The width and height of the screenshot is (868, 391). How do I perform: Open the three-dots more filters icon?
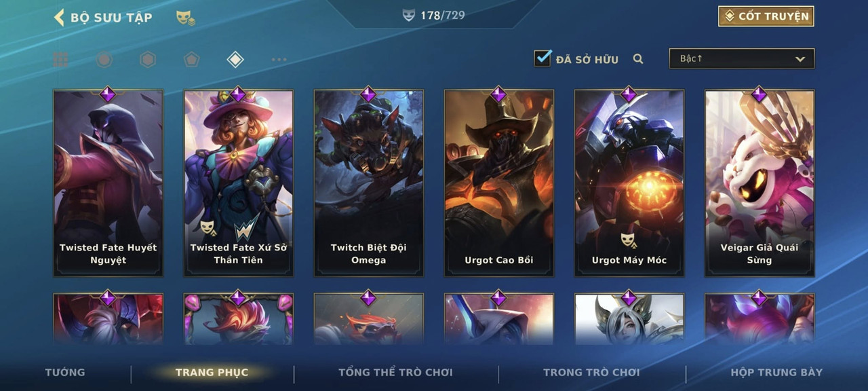[279, 60]
